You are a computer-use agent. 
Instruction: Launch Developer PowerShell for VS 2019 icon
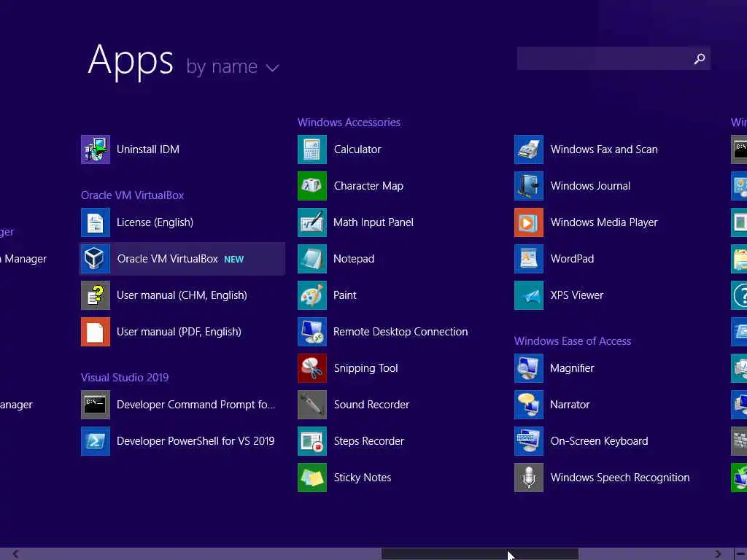(96, 441)
